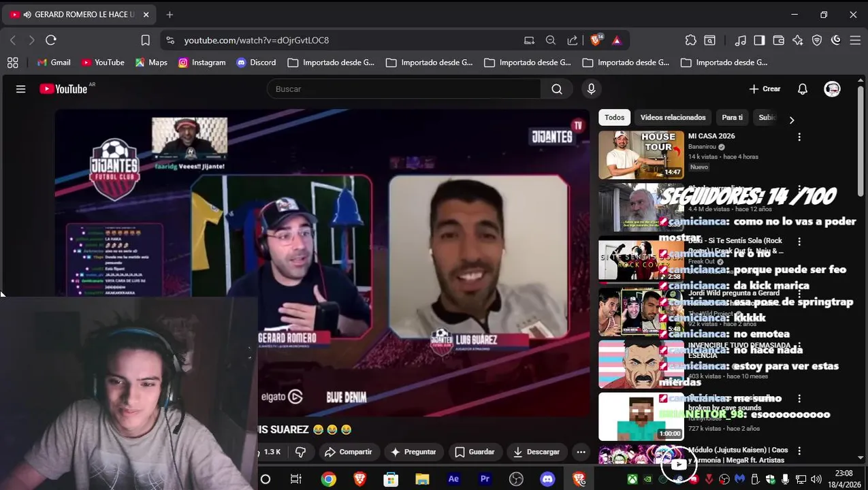Click the share page icon in address bar
This screenshot has width=868, height=490.
coord(573,40)
